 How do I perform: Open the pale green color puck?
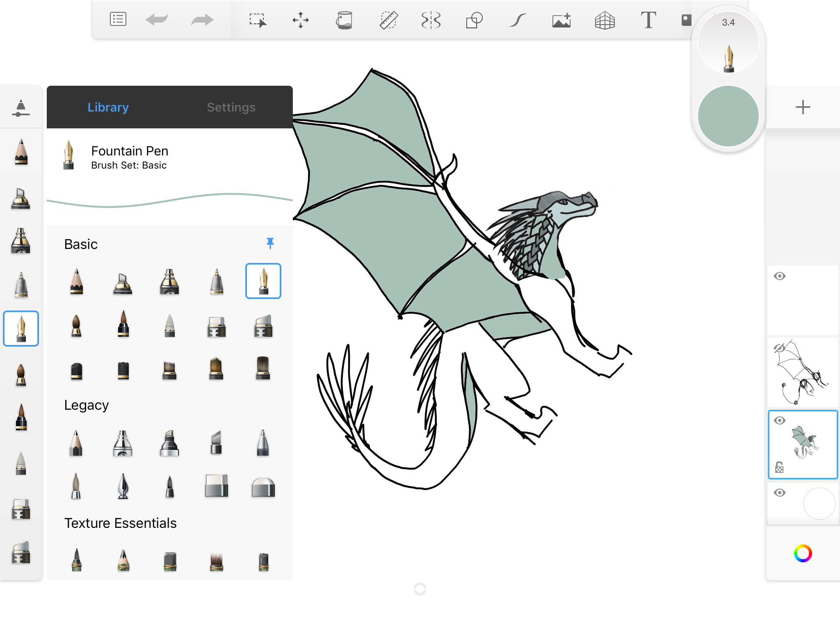tap(728, 116)
